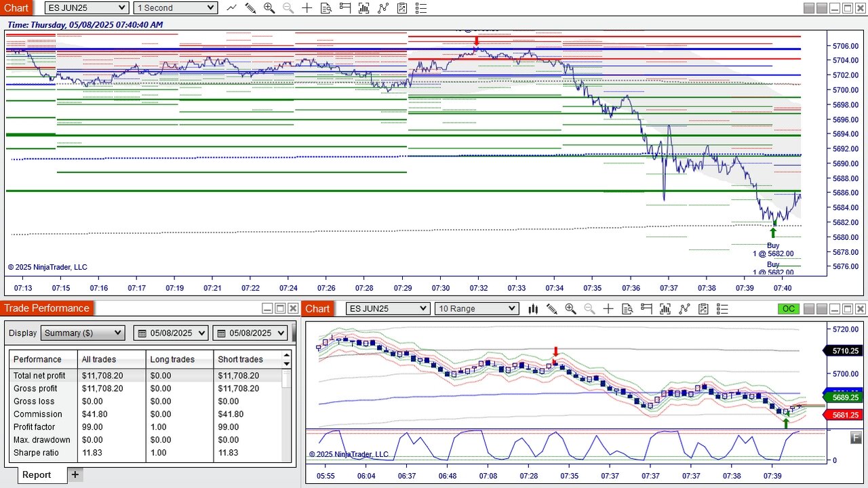The width and height of the screenshot is (868, 488).
Task: Open Chart Trader in 1 Second chart
Action: coord(345,8)
